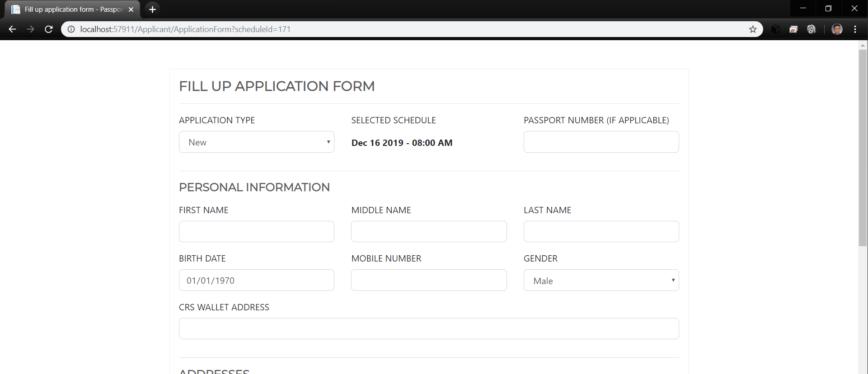Select the Fill up application form tab

click(x=72, y=9)
